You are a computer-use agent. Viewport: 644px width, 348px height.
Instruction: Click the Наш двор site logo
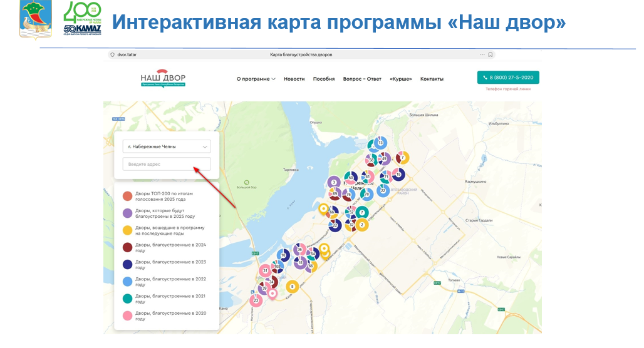163,78
